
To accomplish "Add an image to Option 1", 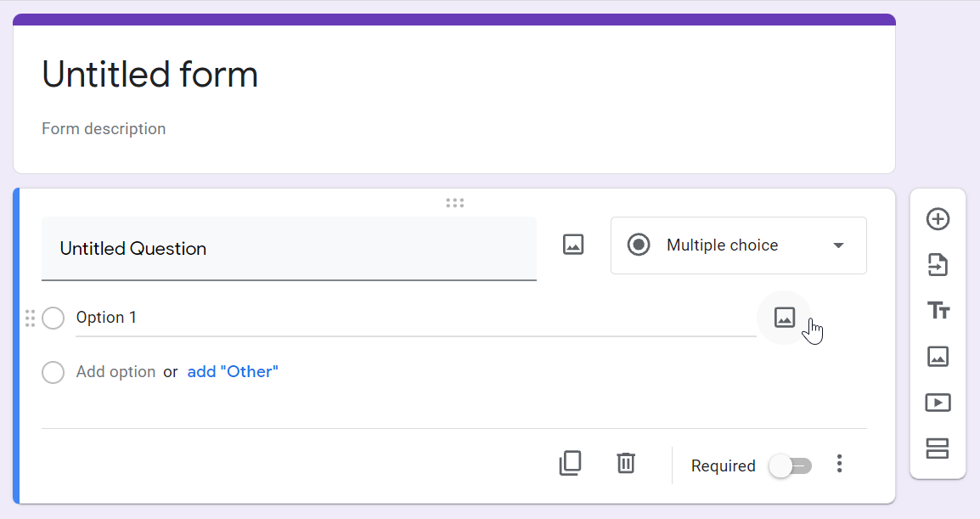I will [x=784, y=317].
